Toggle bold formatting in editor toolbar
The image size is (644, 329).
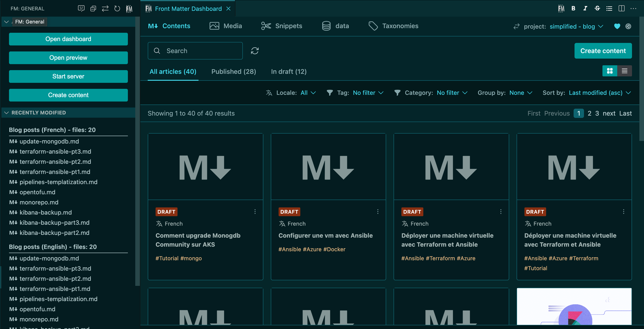point(573,9)
